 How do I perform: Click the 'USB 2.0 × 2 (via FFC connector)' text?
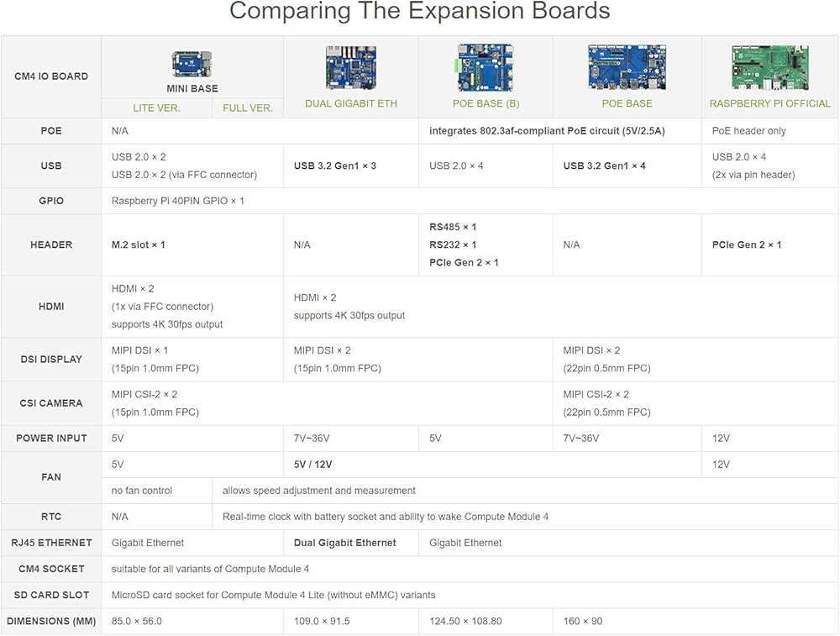coord(184,175)
